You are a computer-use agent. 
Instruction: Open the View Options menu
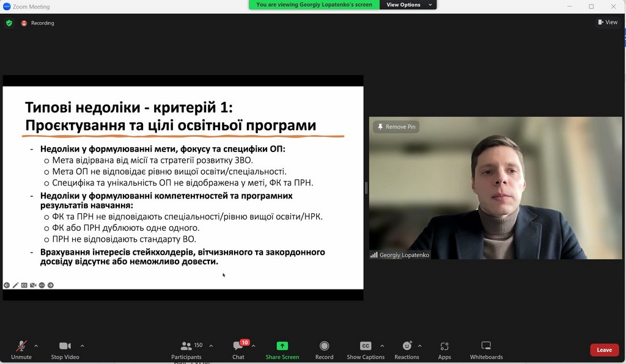click(408, 5)
